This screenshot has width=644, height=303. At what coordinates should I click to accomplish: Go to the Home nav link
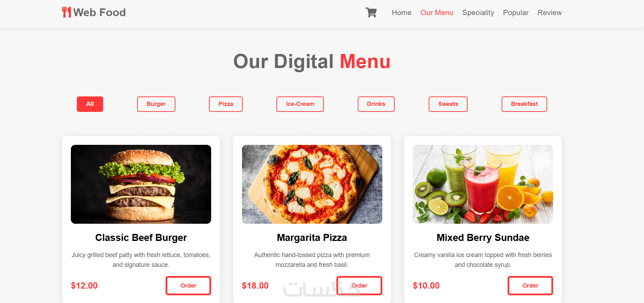click(402, 13)
